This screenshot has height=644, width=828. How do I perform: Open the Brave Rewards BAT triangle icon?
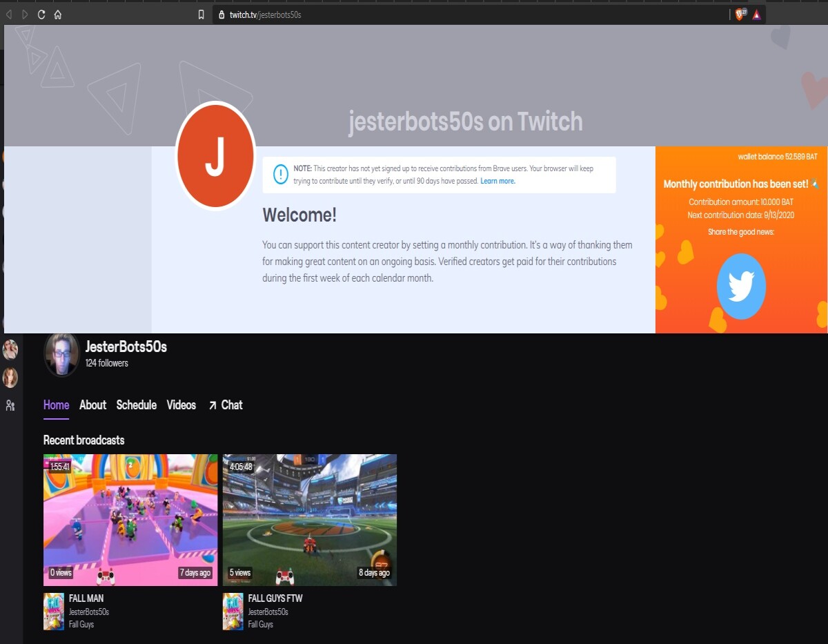click(757, 14)
